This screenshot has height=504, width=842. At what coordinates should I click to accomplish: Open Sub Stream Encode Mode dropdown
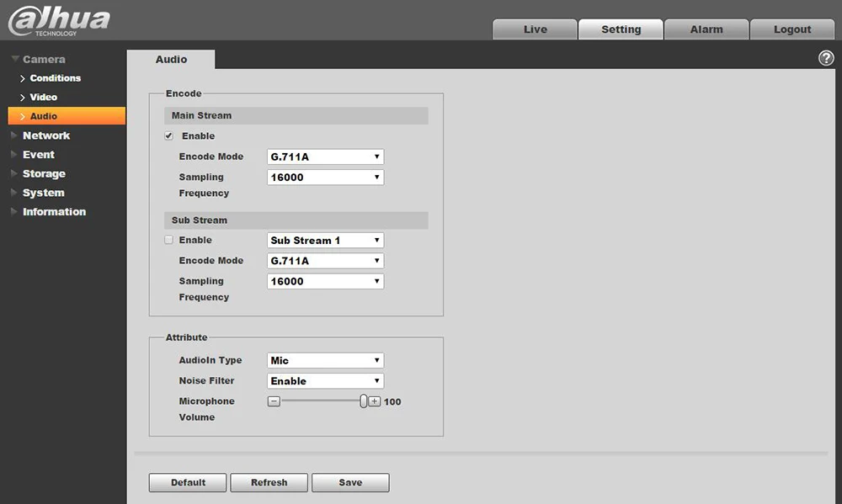(x=325, y=261)
